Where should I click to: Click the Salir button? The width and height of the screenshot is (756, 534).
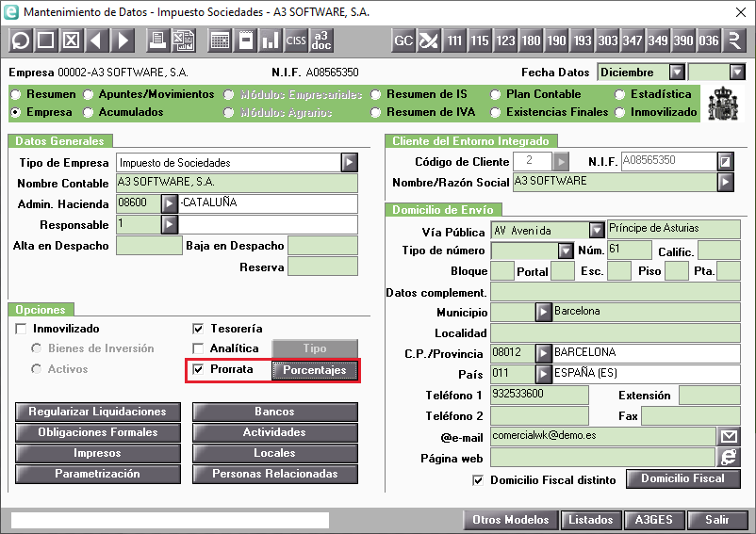717,520
